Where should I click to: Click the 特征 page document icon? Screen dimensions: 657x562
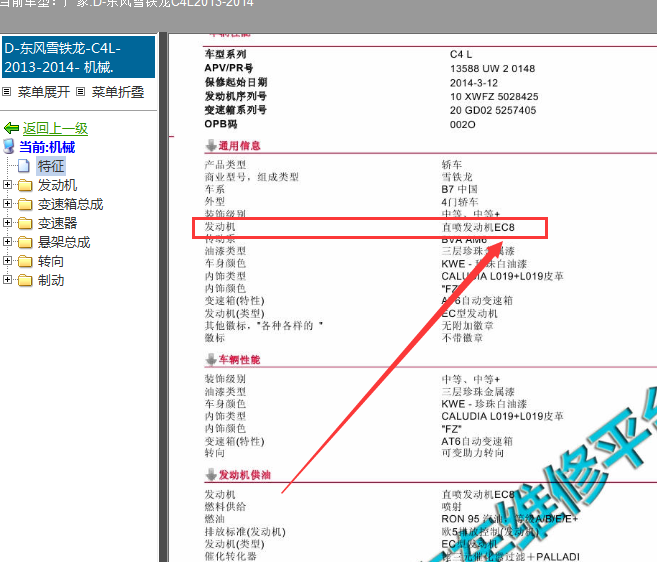[24, 166]
